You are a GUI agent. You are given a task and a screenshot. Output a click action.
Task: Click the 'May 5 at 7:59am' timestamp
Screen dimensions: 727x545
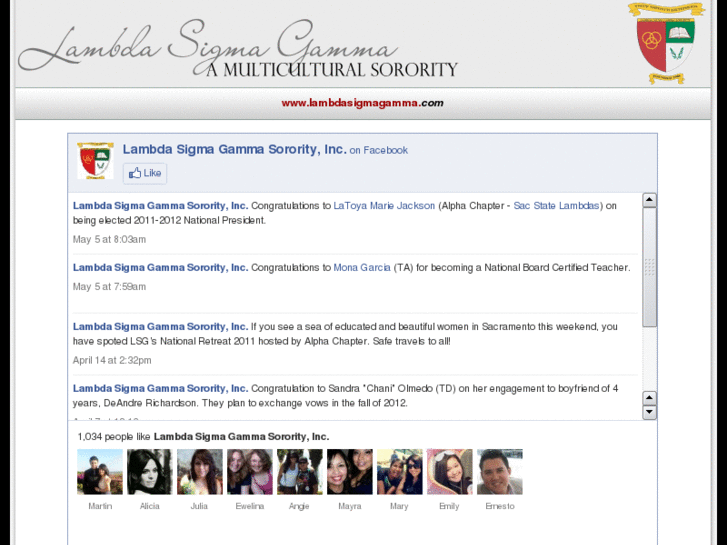click(109, 287)
